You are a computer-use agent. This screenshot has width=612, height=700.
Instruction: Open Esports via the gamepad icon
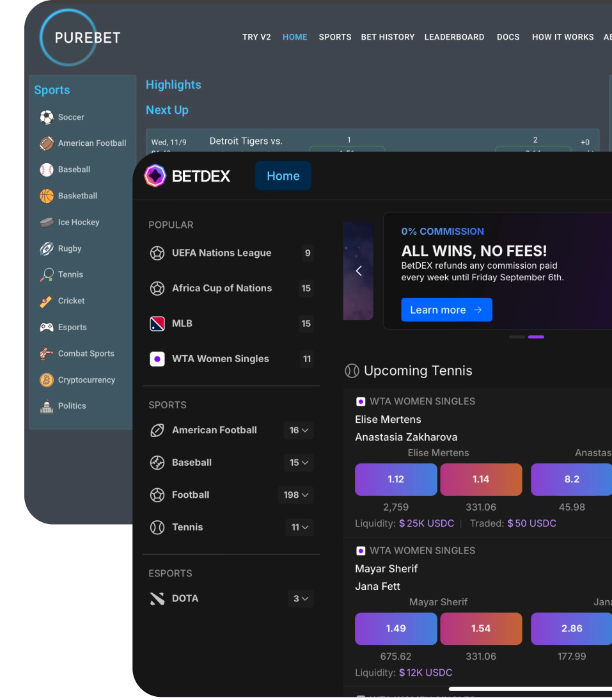[x=47, y=327]
